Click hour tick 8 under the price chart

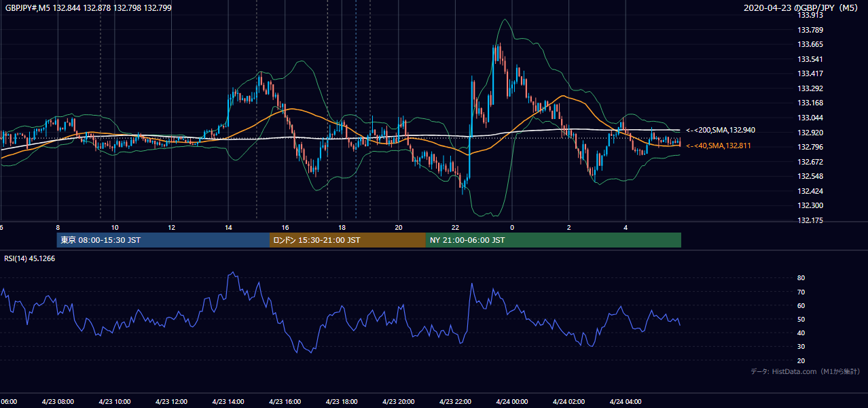click(x=58, y=228)
